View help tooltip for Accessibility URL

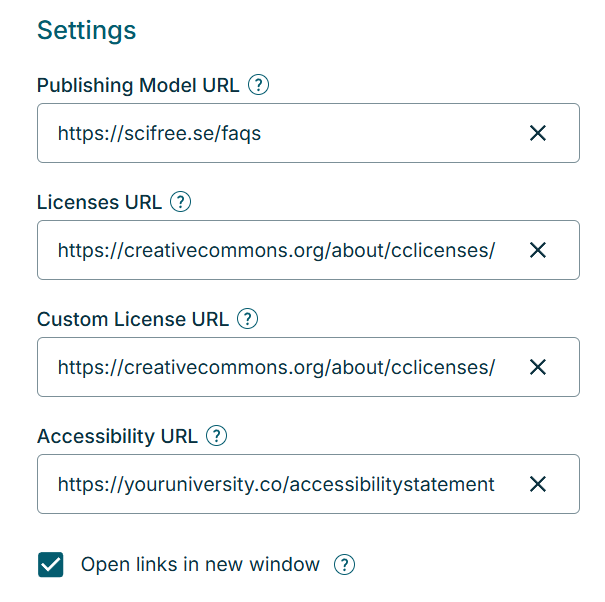click(x=216, y=436)
